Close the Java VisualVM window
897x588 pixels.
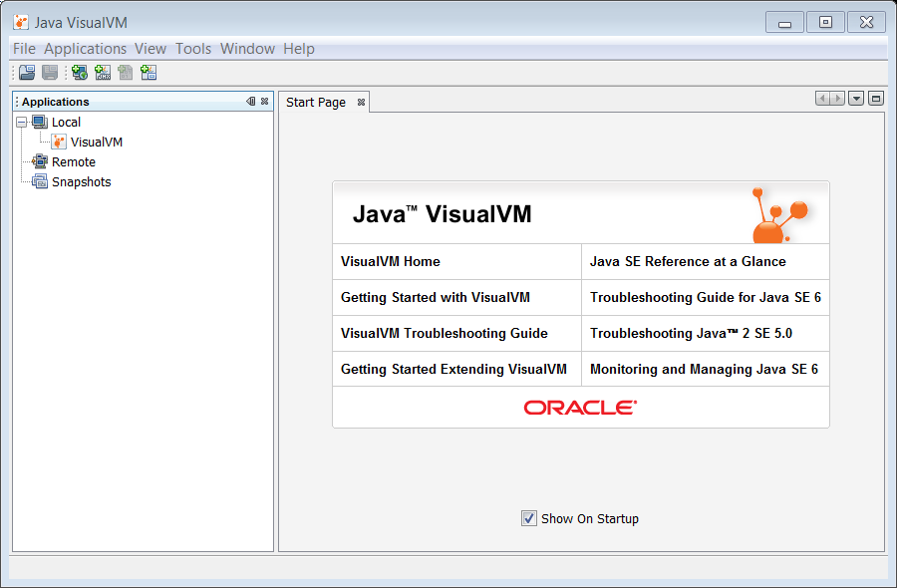[867, 22]
